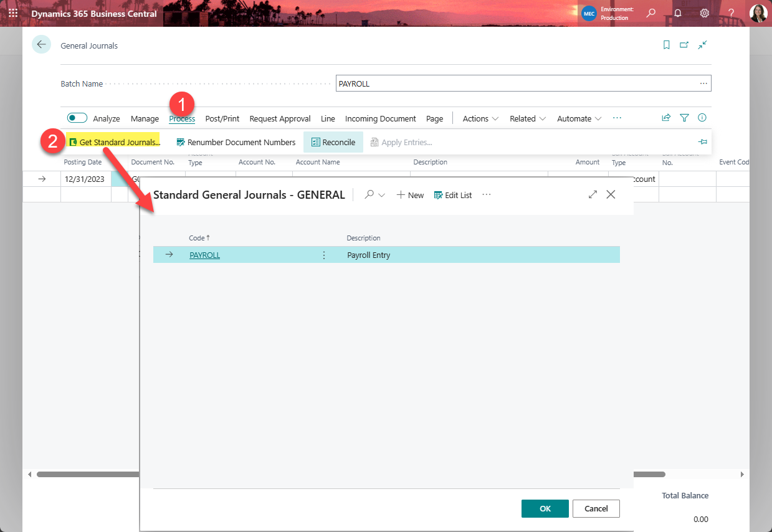
Task: Click the Amount column header
Action: [588, 162]
